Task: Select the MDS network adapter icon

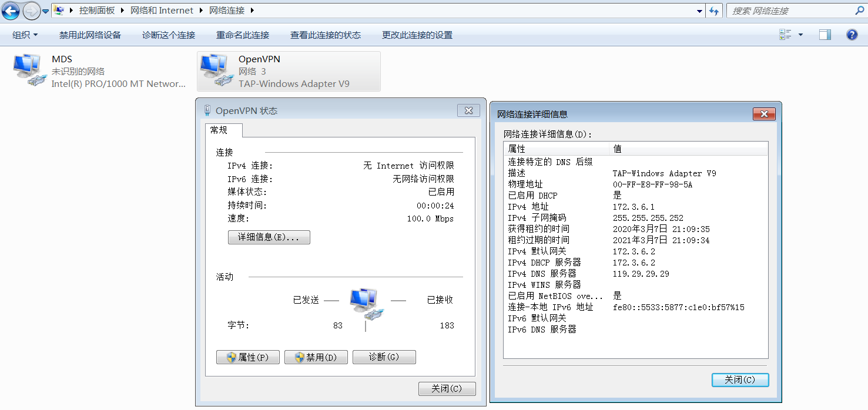Action: [29, 70]
